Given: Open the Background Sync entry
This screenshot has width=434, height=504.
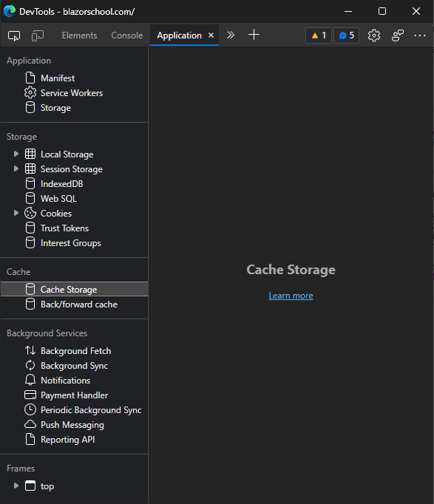Looking at the screenshot, I should (x=74, y=366).
